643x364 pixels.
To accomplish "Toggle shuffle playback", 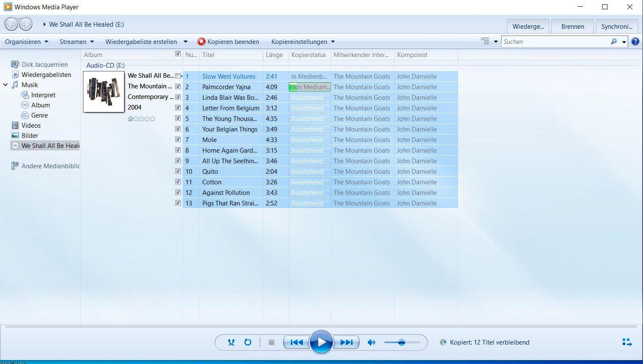I will point(231,342).
